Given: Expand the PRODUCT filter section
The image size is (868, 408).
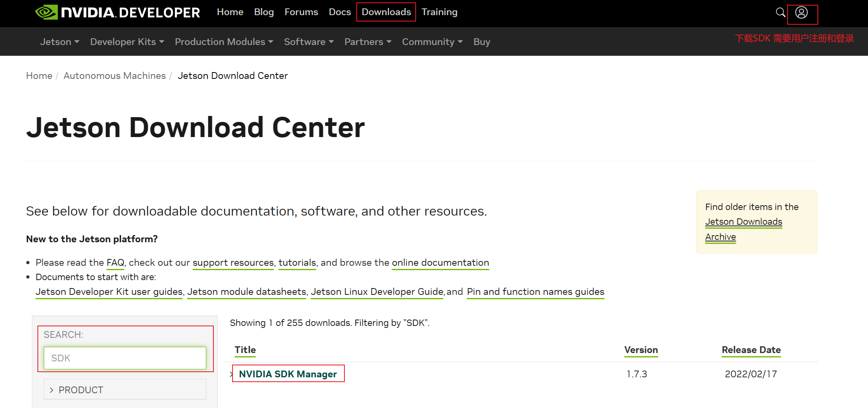Looking at the screenshot, I should 125,390.
